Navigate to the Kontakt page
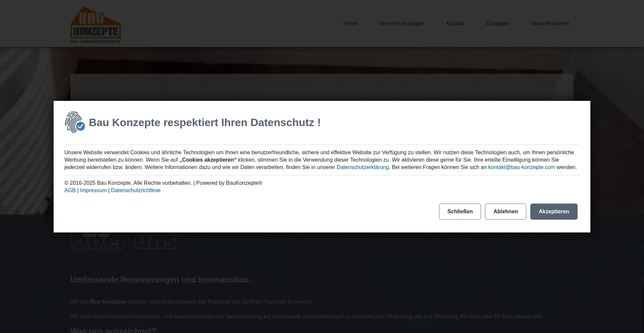 coord(454,23)
